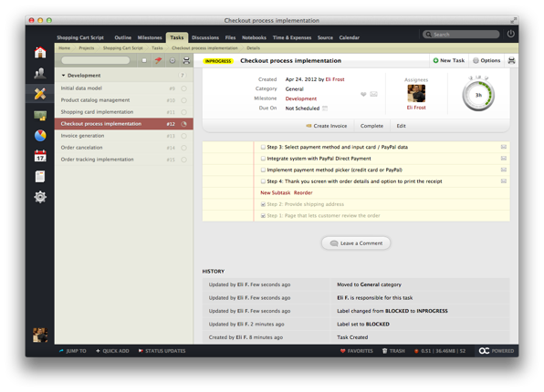
Task: Select Order tracking implementation task
Action: (x=123, y=160)
